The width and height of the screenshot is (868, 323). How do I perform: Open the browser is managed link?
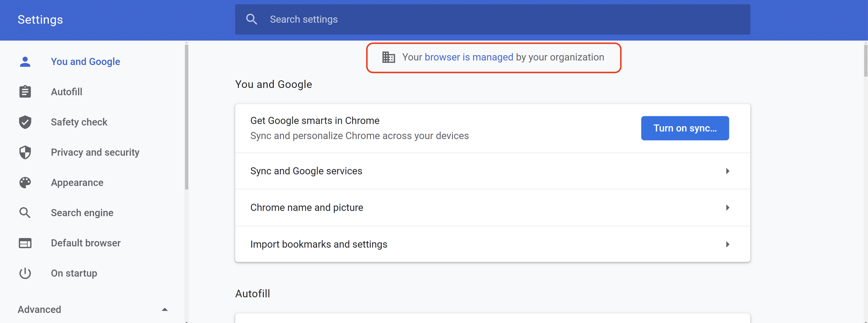pyautogui.click(x=469, y=57)
